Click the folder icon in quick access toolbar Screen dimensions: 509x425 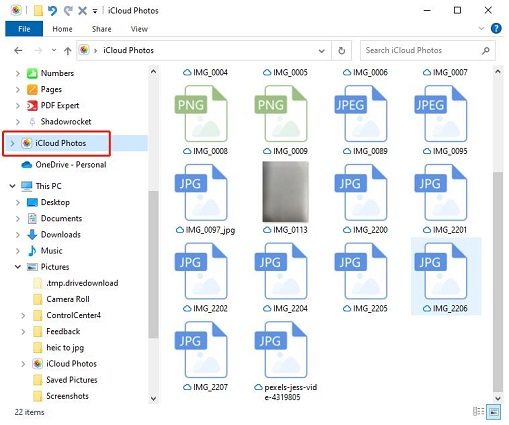[x=38, y=11]
